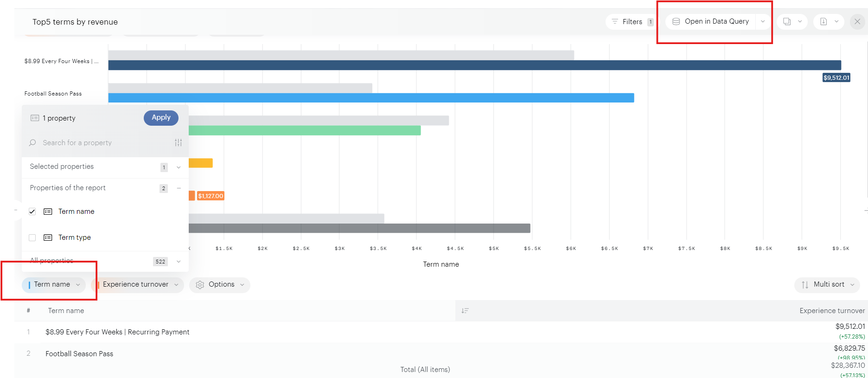Click the Filters funnel icon
868x378 pixels.
tap(615, 22)
